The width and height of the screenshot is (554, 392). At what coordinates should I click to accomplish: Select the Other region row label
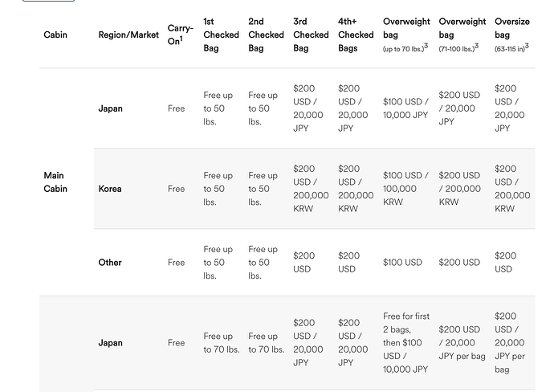click(x=110, y=263)
